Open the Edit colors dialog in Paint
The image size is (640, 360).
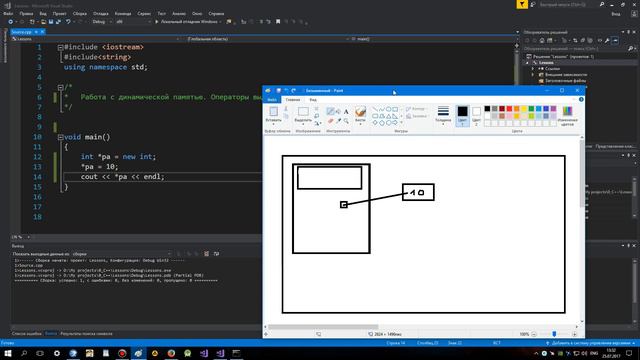tap(567, 115)
